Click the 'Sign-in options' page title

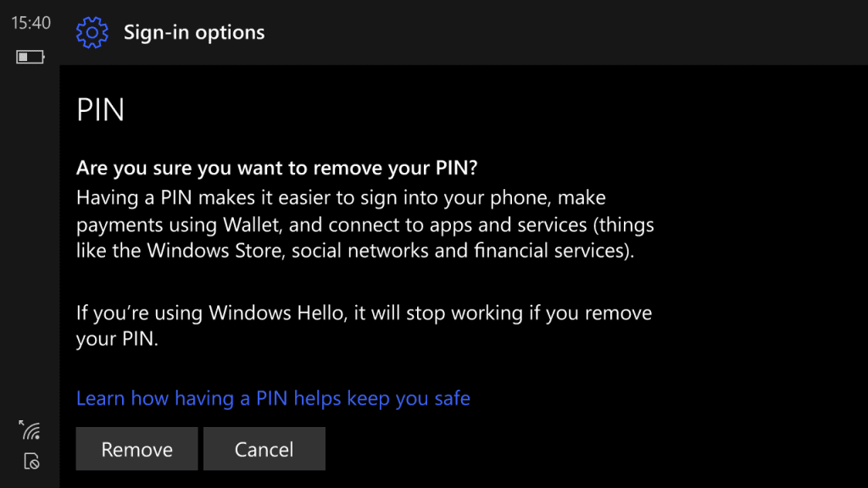point(194,33)
